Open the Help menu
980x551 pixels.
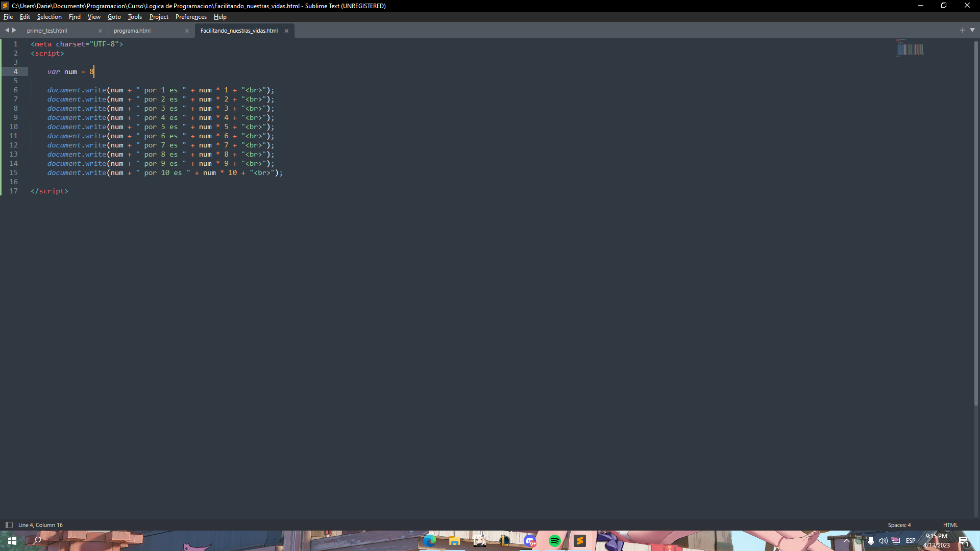click(x=220, y=17)
